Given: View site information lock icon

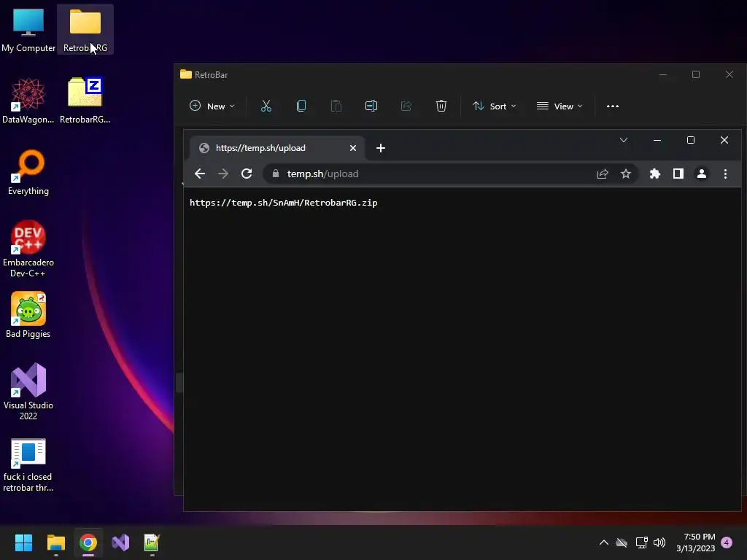Looking at the screenshot, I should click(275, 174).
